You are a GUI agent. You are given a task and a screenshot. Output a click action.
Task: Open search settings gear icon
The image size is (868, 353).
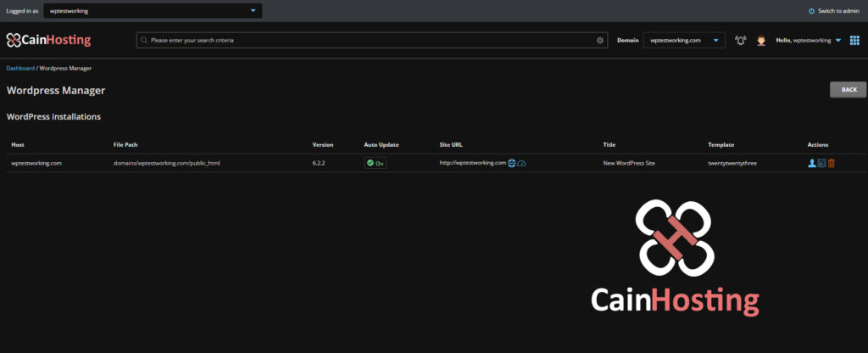(x=599, y=41)
